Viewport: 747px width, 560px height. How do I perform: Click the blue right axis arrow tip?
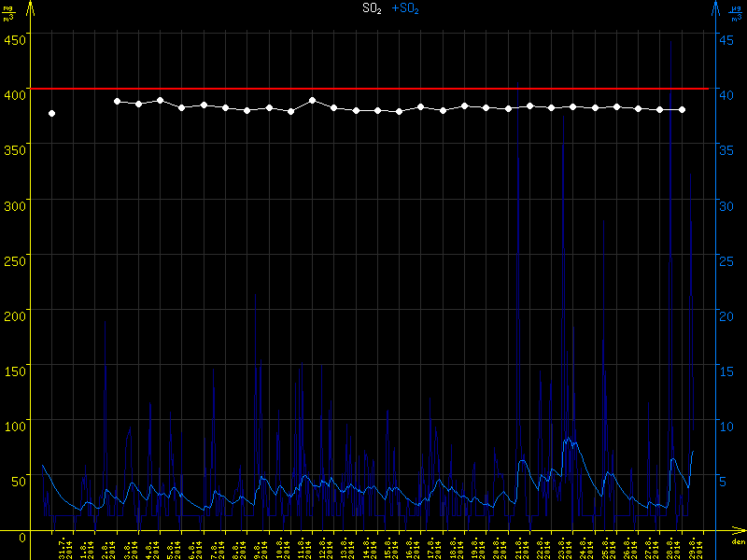715,6
